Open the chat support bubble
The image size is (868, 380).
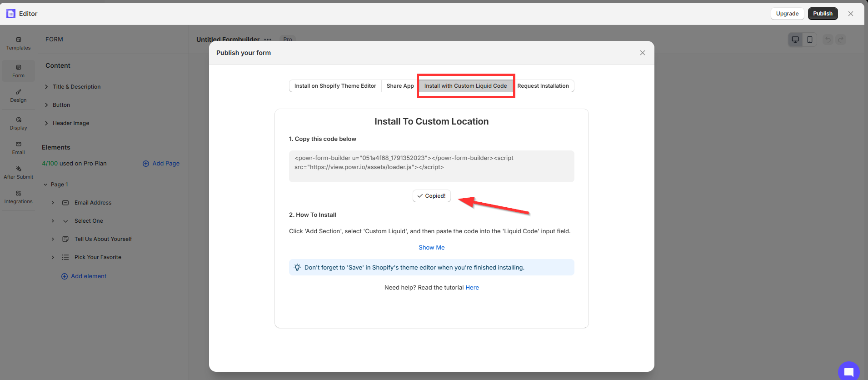click(x=849, y=372)
